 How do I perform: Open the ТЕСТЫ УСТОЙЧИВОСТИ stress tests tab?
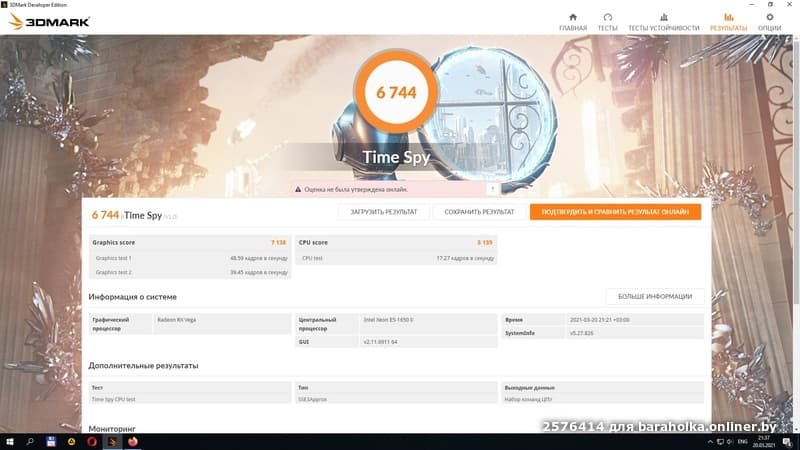click(663, 22)
